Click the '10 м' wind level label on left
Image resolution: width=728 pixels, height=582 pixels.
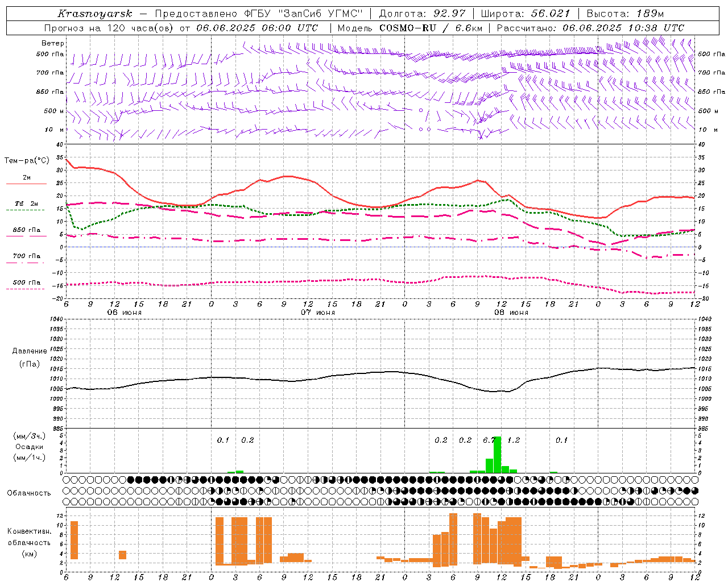point(54,130)
